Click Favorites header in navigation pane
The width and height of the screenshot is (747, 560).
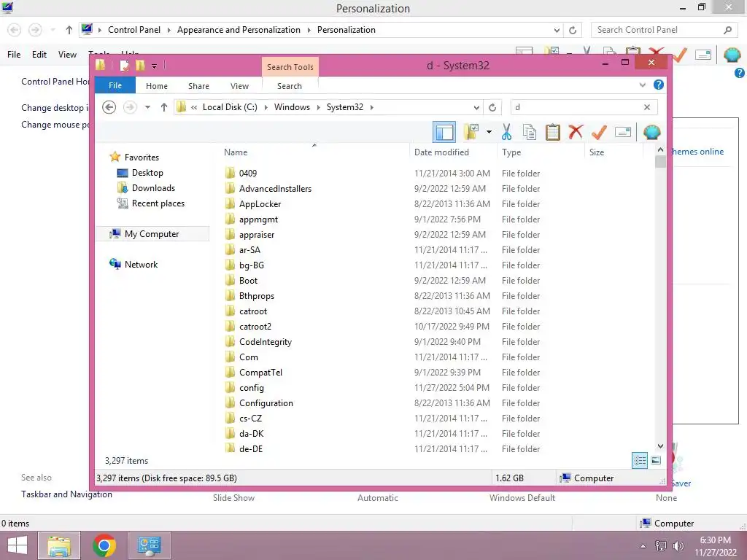point(135,157)
